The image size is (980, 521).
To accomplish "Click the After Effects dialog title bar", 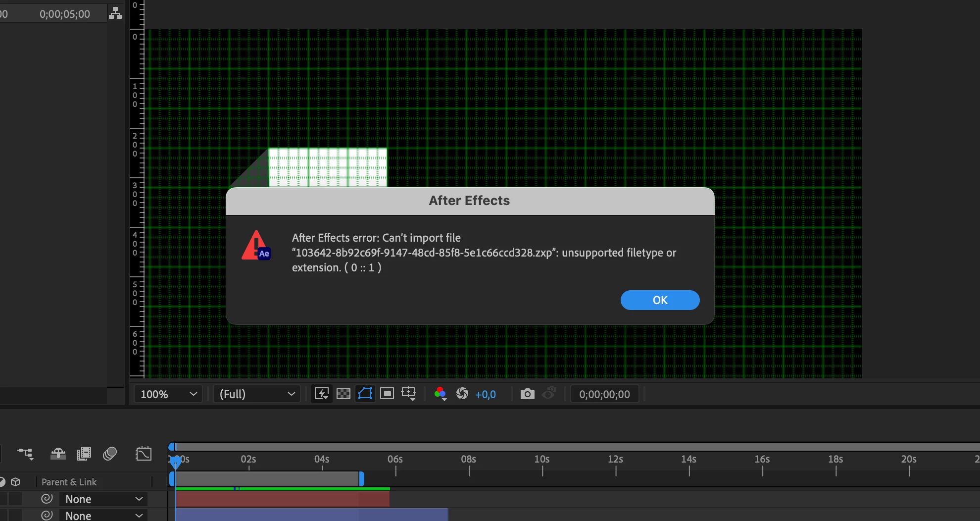I will [x=470, y=201].
